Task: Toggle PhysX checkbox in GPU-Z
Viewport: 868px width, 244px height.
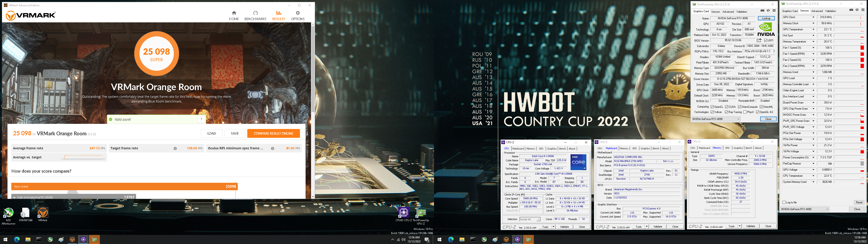Action: [745, 112]
